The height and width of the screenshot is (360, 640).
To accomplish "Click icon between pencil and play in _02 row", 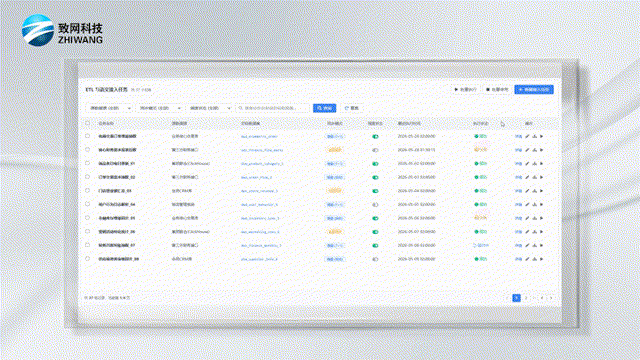I will 535,177.
